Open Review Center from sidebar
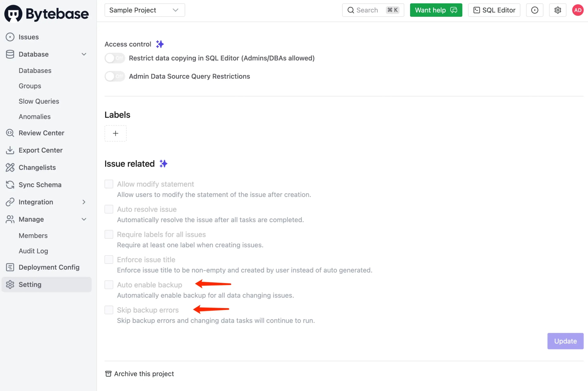Viewport: 588px width, 391px height. point(41,133)
